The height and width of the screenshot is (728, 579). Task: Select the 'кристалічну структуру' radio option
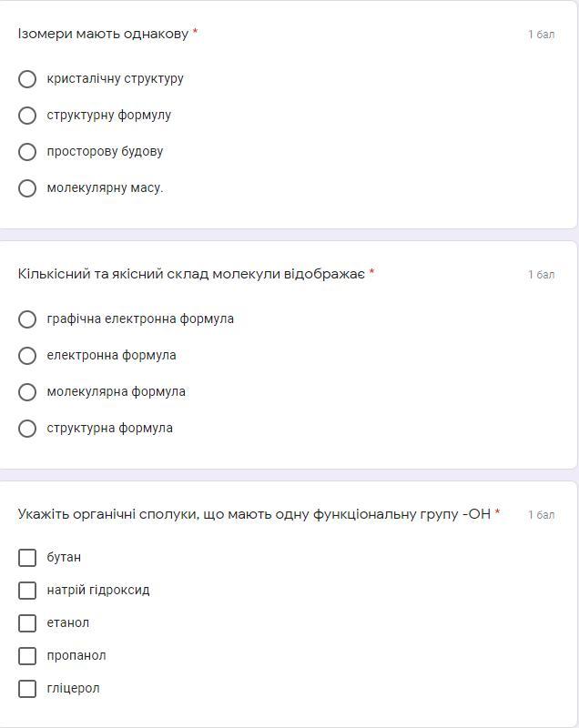pyautogui.click(x=27, y=79)
